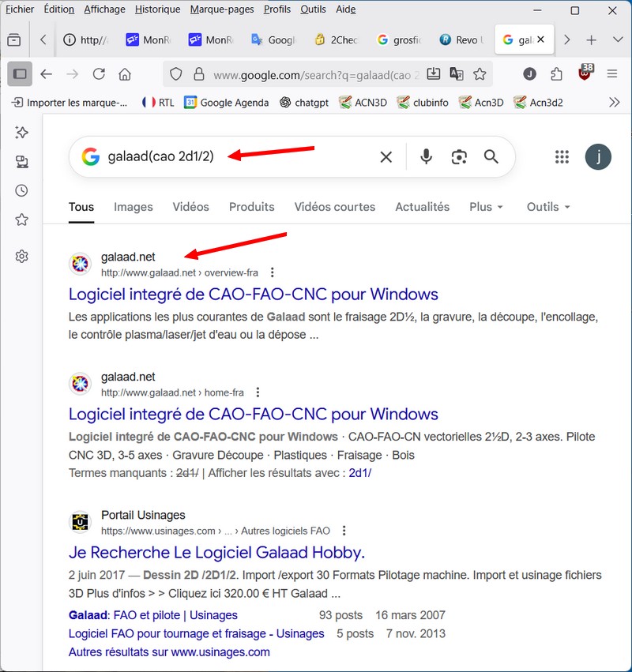Expand the Plus search filter dropdown
Viewport: 632px width, 672px height.
[x=486, y=207]
